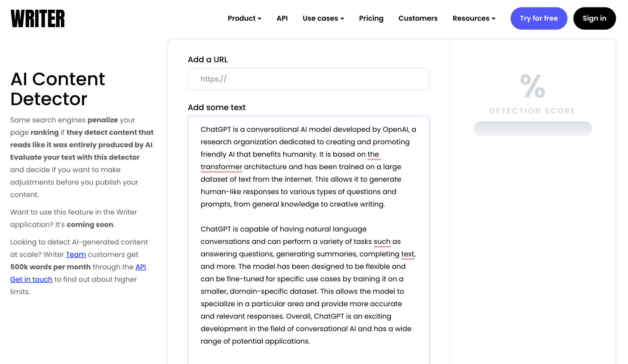Open the Customers nav link
This screenshot has height=364, width=628.
[418, 18]
